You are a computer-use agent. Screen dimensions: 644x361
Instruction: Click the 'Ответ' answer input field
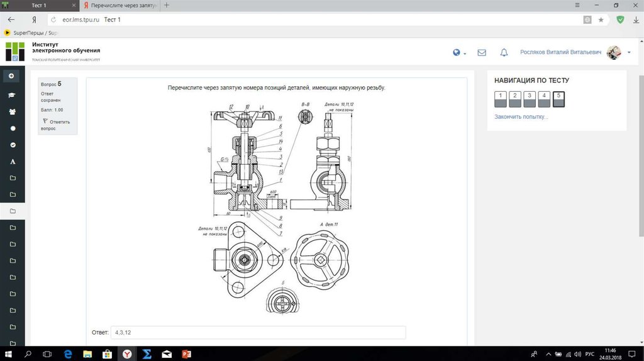[258, 332]
